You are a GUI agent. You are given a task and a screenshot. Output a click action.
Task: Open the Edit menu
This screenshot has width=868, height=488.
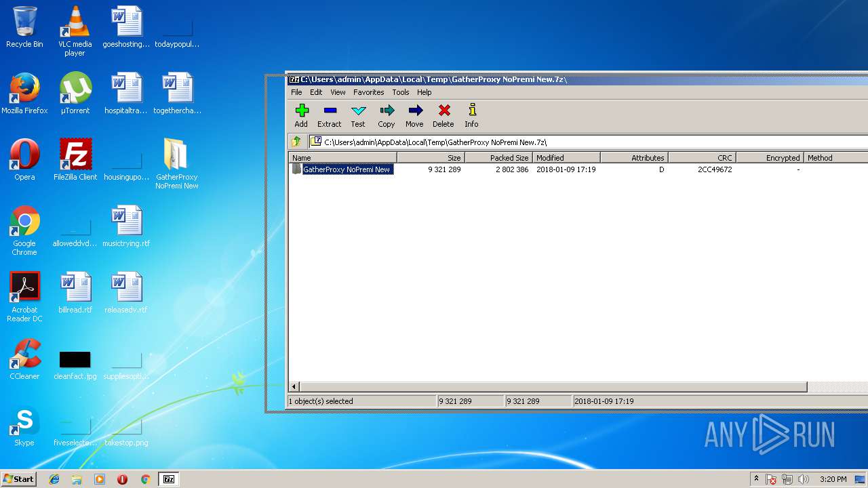316,92
